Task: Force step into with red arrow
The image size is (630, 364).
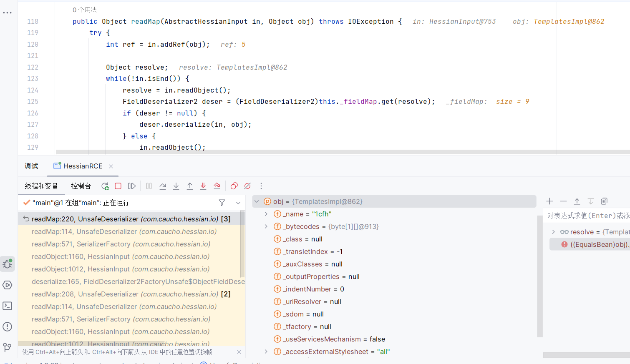Action: 203,186
